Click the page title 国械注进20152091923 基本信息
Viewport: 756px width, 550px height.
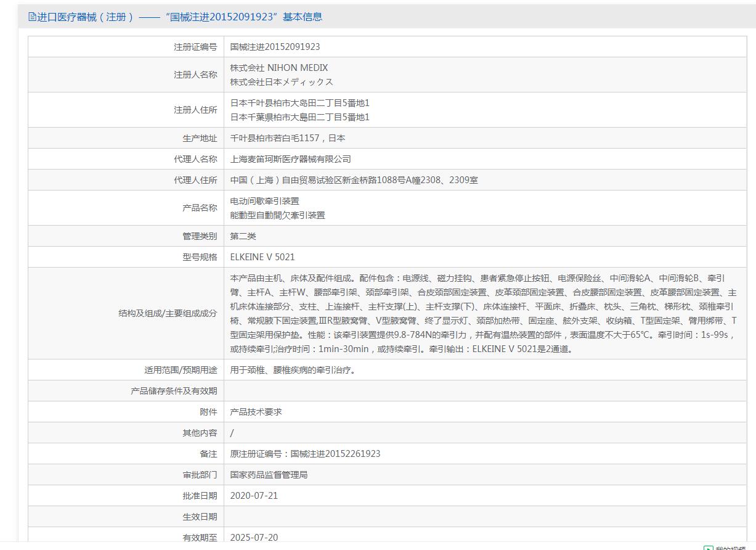tap(179, 17)
